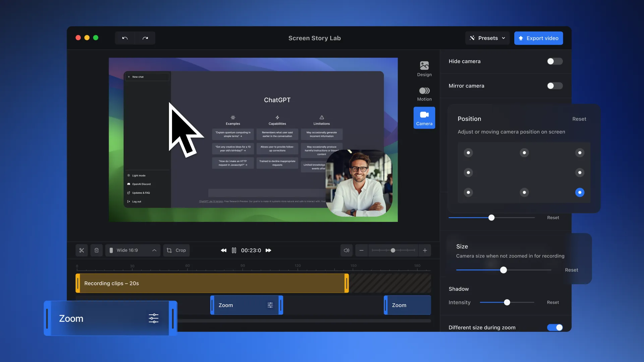The image size is (644, 362).
Task: Click Reset below the Position panel
Action: tap(553, 218)
